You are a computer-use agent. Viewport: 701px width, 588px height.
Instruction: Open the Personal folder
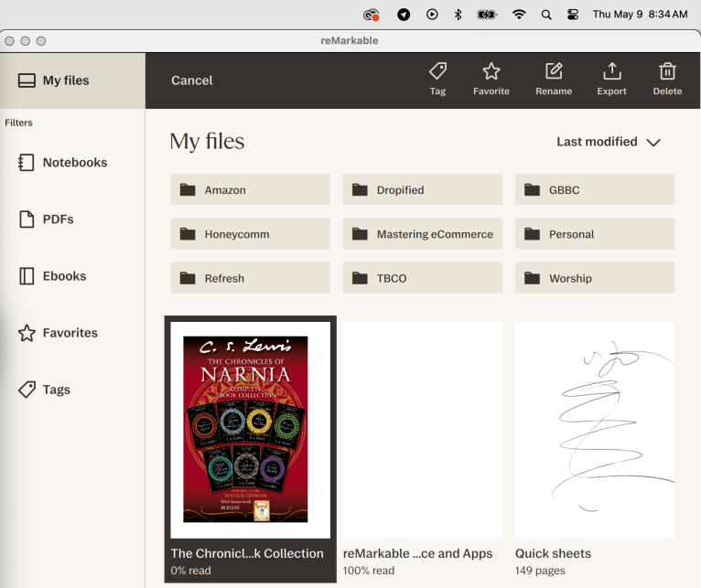[x=595, y=234]
